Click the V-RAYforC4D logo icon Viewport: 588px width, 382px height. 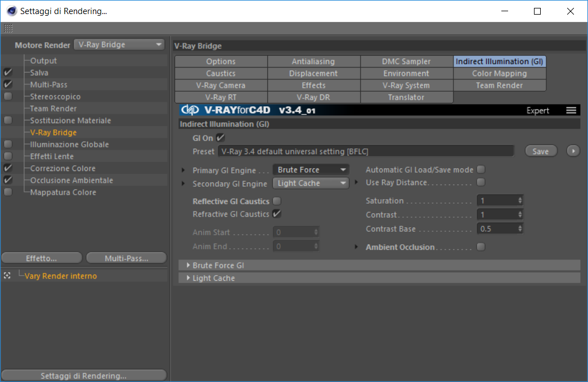coord(190,110)
